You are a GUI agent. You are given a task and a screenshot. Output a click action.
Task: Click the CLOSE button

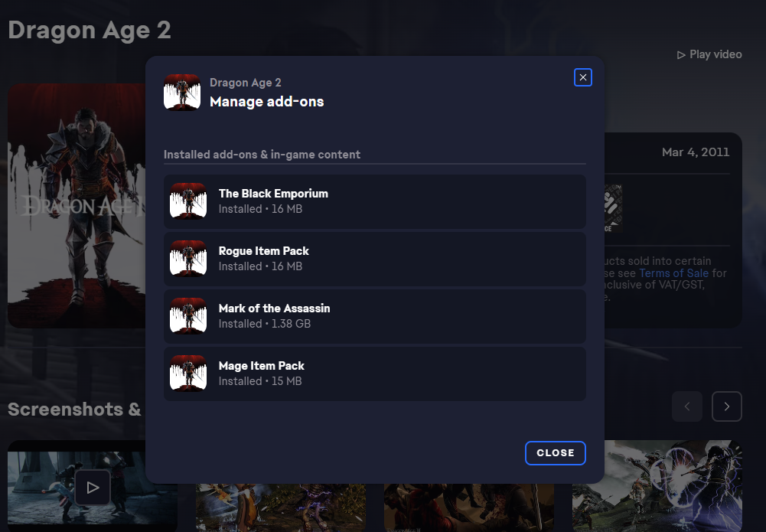click(x=556, y=453)
